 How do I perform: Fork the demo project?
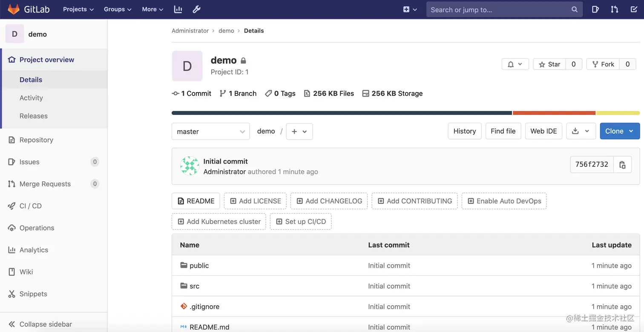click(x=603, y=64)
